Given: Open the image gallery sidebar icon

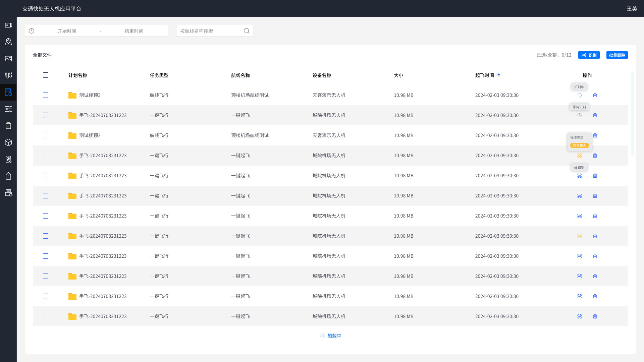Looking at the screenshot, I should [x=8, y=59].
